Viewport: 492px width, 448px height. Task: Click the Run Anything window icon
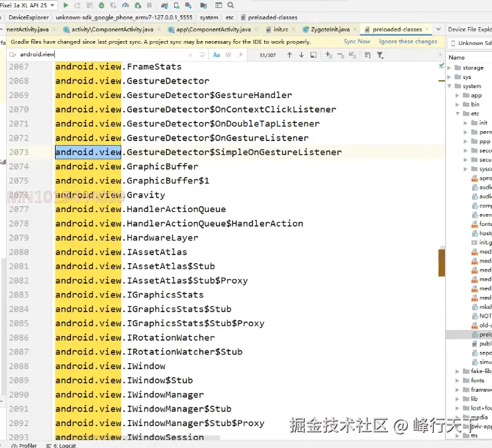(x=219, y=5)
